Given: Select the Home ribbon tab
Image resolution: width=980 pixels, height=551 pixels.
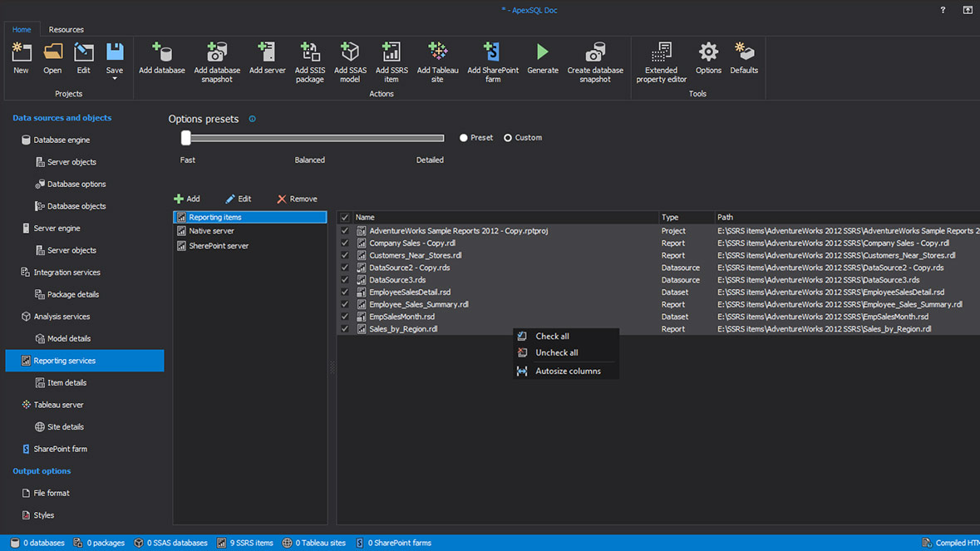Looking at the screenshot, I should coord(22,29).
